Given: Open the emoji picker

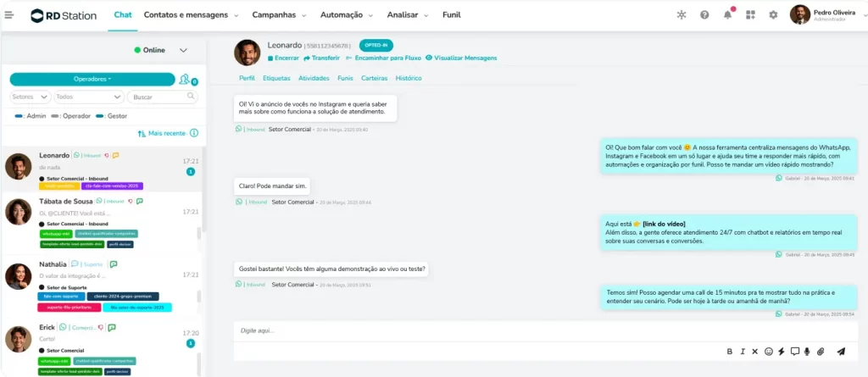Looking at the screenshot, I should (769, 351).
